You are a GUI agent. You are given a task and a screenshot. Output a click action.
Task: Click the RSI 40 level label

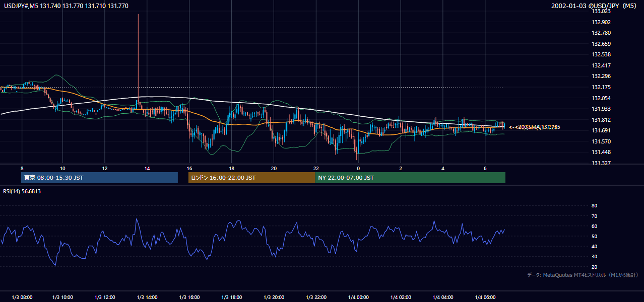(594, 246)
